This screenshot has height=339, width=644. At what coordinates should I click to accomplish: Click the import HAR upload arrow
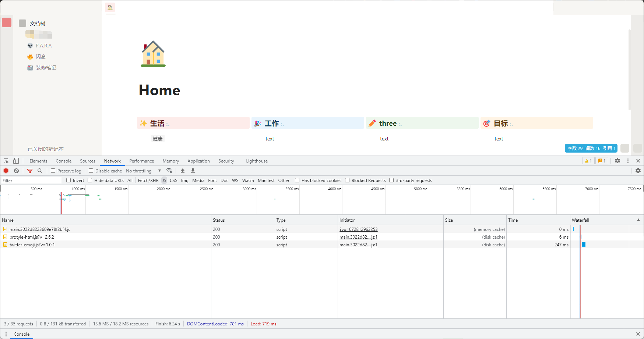[x=183, y=171]
